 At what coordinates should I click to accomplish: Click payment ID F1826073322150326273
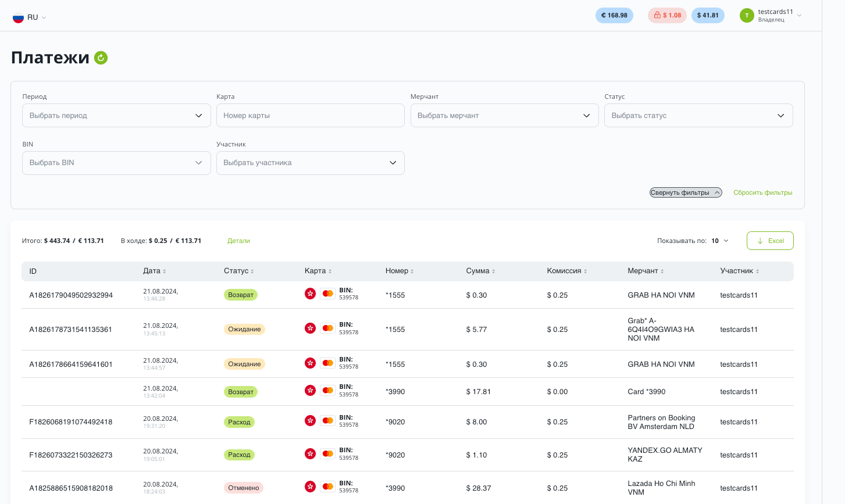coord(71,455)
